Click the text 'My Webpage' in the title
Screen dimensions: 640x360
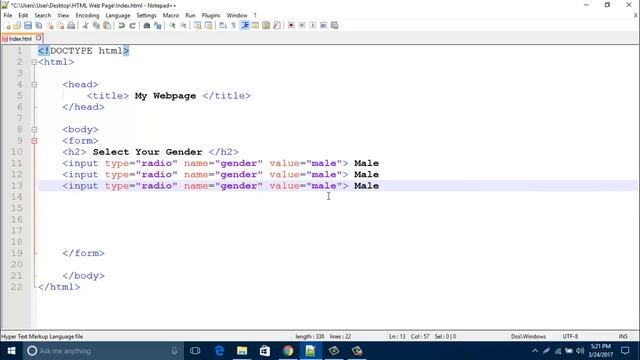(165, 96)
